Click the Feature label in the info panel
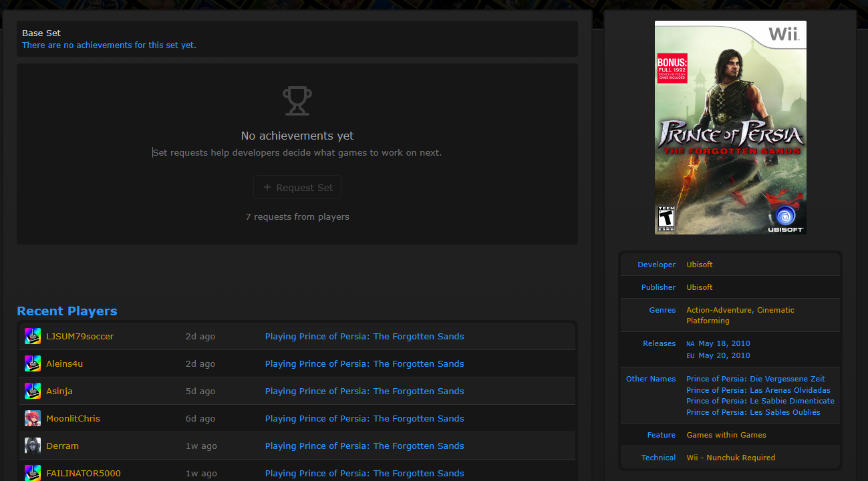This screenshot has height=481, width=868. pyautogui.click(x=662, y=435)
